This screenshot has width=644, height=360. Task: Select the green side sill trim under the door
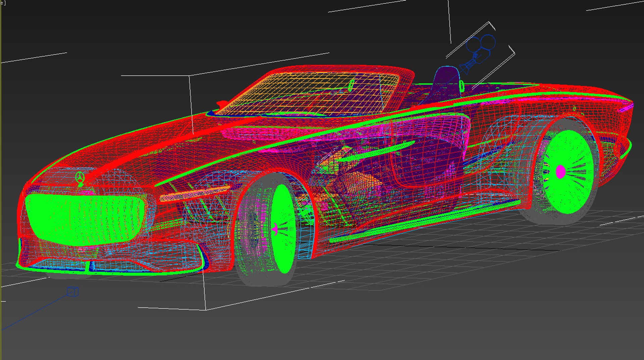[x=425, y=221]
